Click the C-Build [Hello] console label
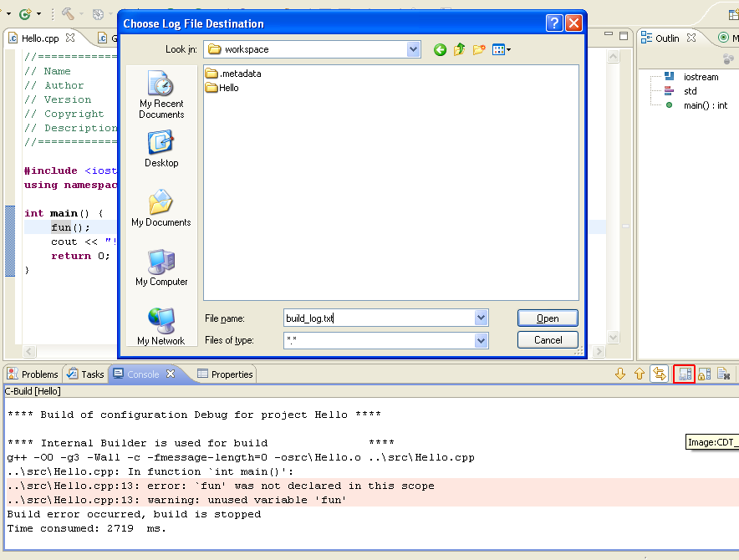739x560 pixels. 33,391
